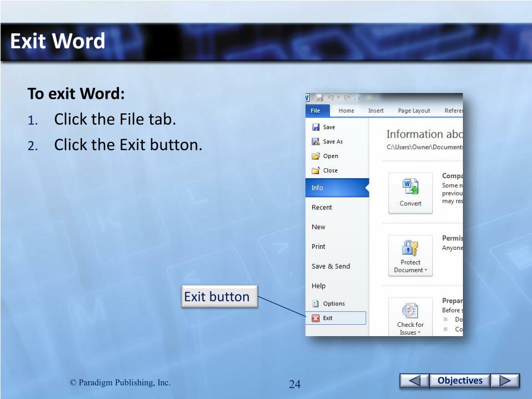Choose Exit in the File menu

336,318
